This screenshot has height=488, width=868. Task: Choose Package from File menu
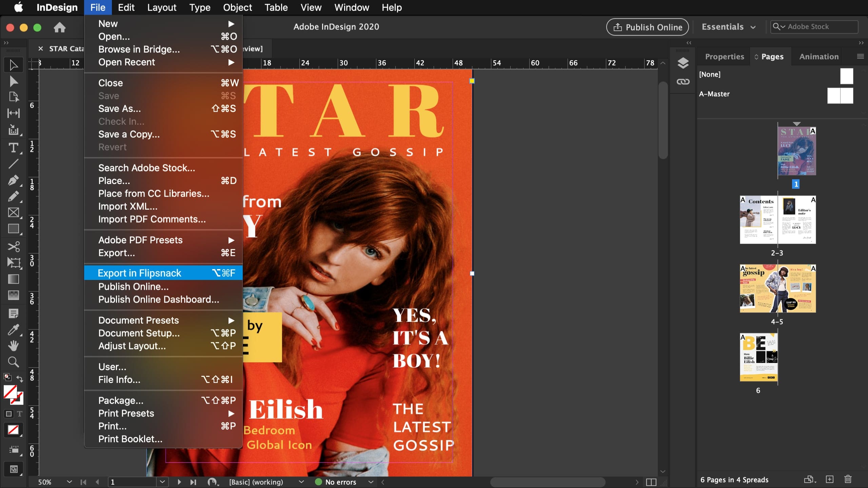pos(163,400)
